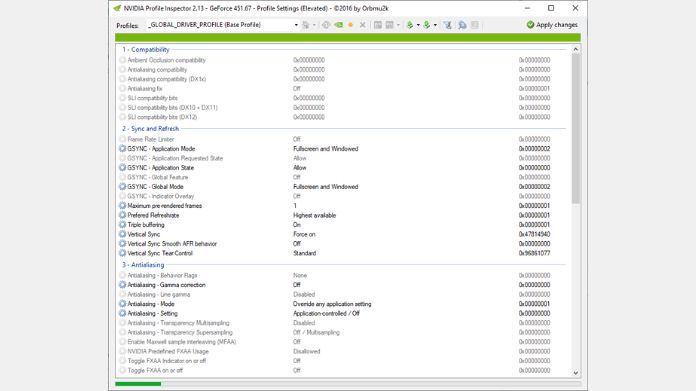Click the gear icon beside GSYNC - Global Mode
The width and height of the screenshot is (696, 391).
pos(123,187)
